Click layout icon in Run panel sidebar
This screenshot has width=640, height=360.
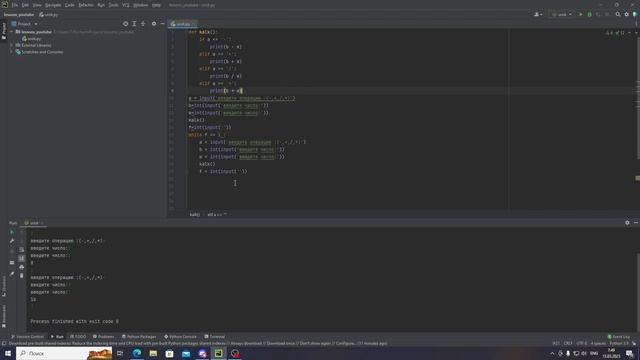[12, 262]
